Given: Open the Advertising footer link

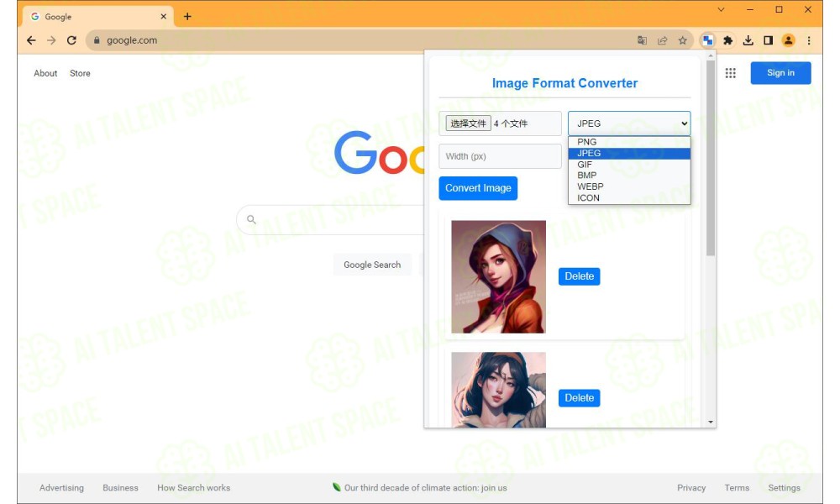Looking at the screenshot, I should pyautogui.click(x=61, y=488).
